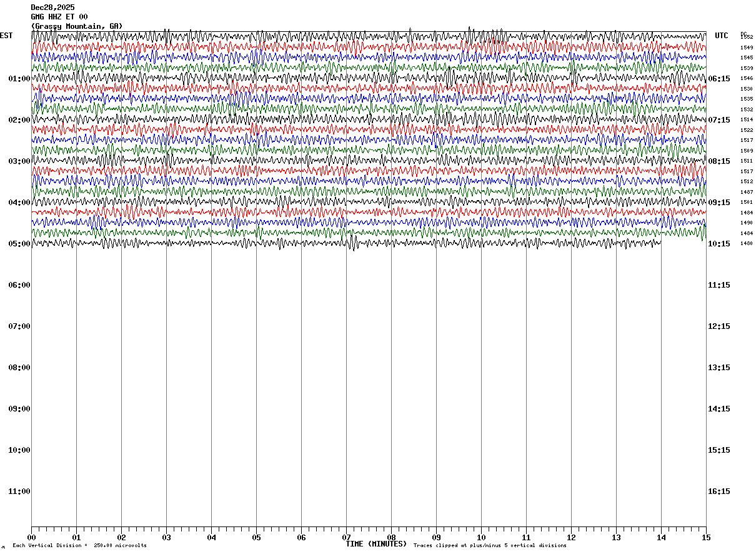
Task: Click the 07:15 UTC time label
Action: (719, 120)
